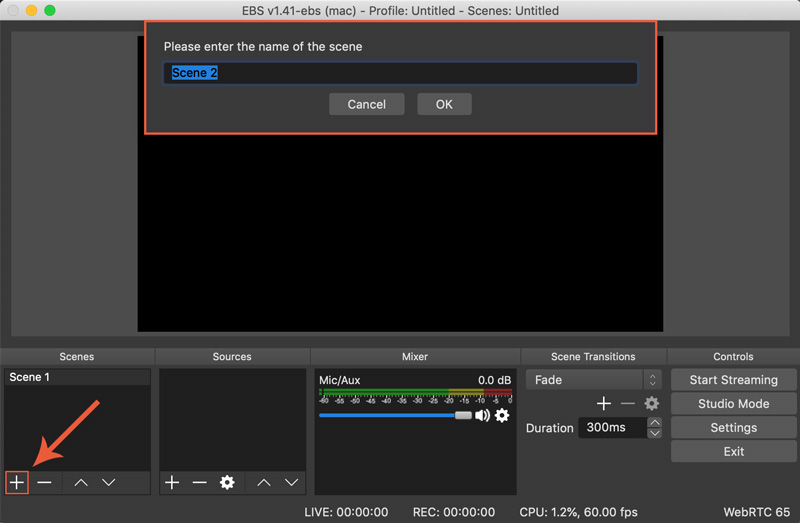Open transition properties gear icon
This screenshot has width=800, height=523.
pyautogui.click(x=652, y=403)
